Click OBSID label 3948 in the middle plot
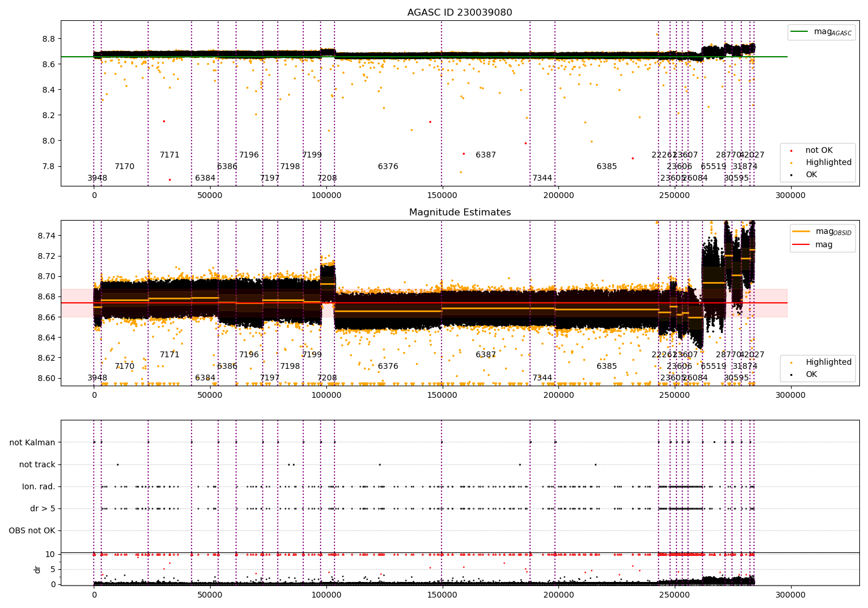Image resolution: width=868 pixels, height=608 pixels. pyautogui.click(x=97, y=378)
